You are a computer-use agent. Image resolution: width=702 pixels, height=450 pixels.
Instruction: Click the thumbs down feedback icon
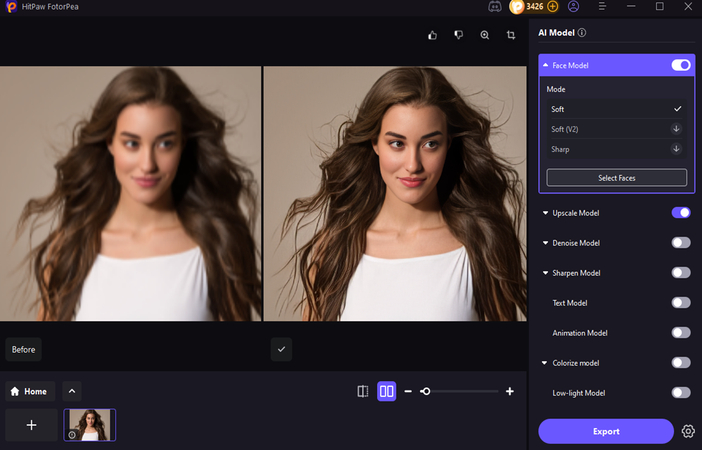458,35
